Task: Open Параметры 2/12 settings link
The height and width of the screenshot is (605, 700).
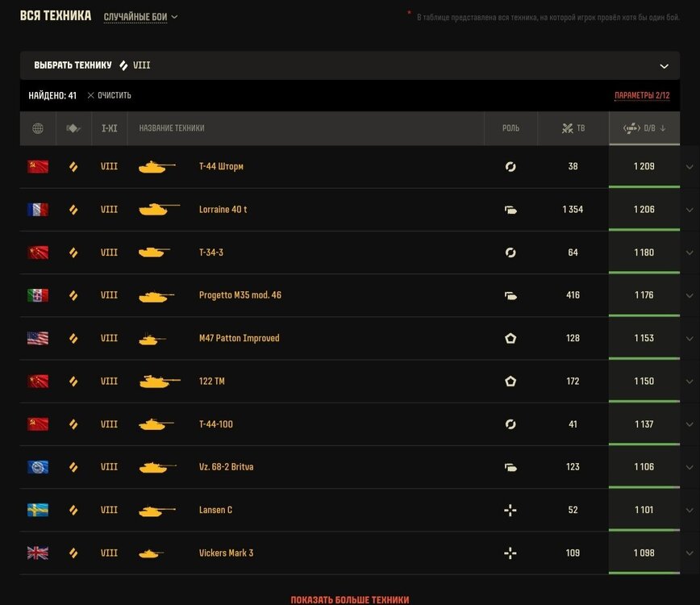Action: point(642,95)
